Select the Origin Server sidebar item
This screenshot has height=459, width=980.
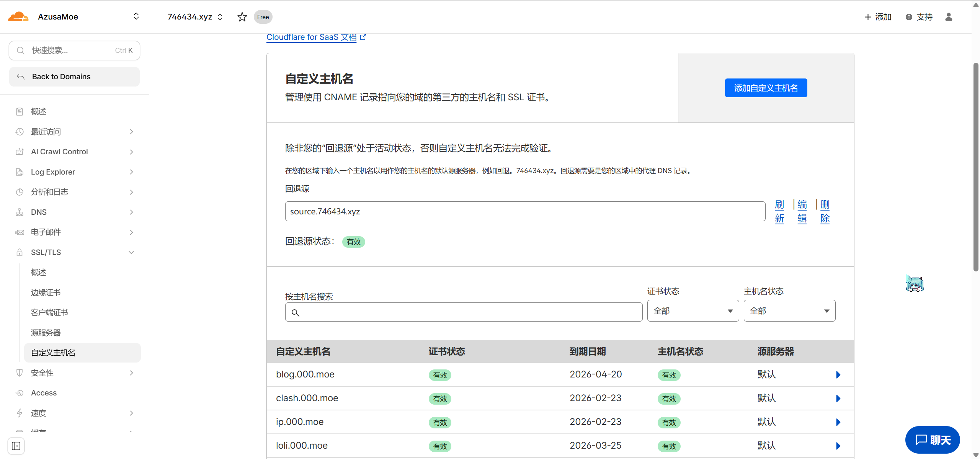[46, 333]
